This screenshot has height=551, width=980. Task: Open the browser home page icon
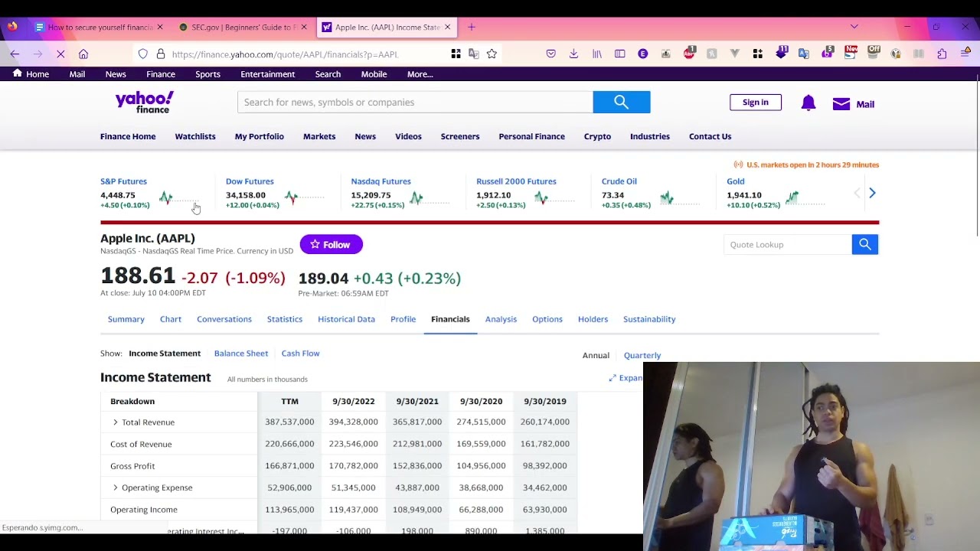tap(83, 54)
